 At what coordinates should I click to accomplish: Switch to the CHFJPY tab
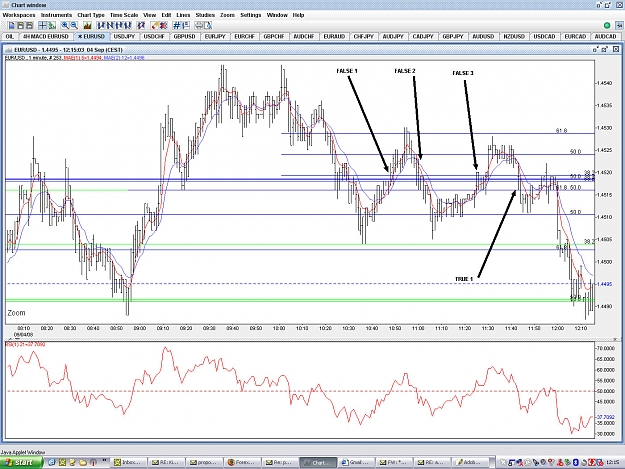click(364, 36)
